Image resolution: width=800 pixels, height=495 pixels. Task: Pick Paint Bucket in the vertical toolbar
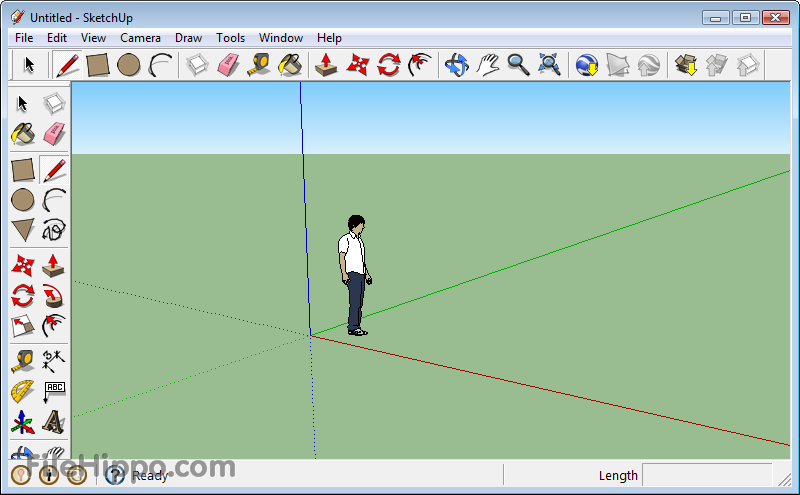tap(23, 134)
